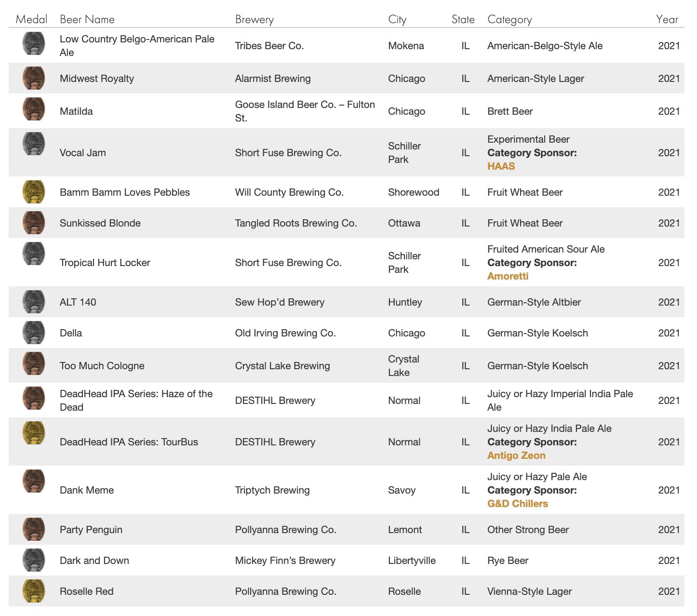Sort by the Medal column header
Screen dimensions: 697x616
click(31, 19)
